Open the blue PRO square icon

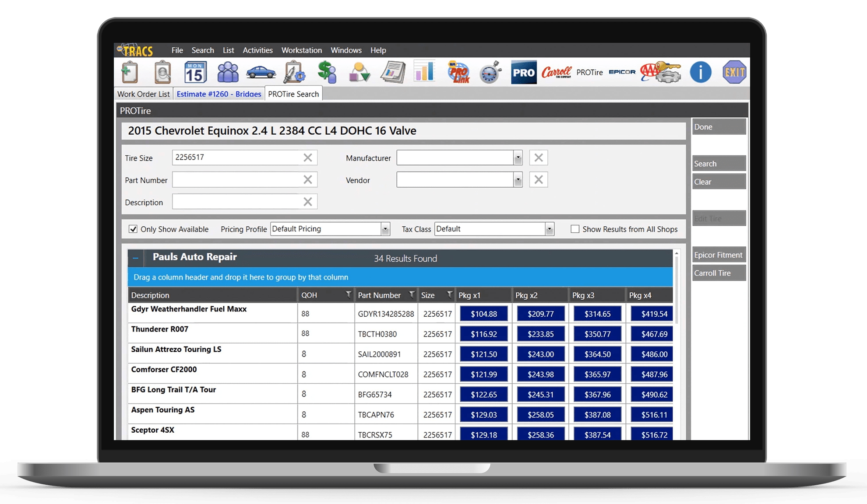(524, 73)
